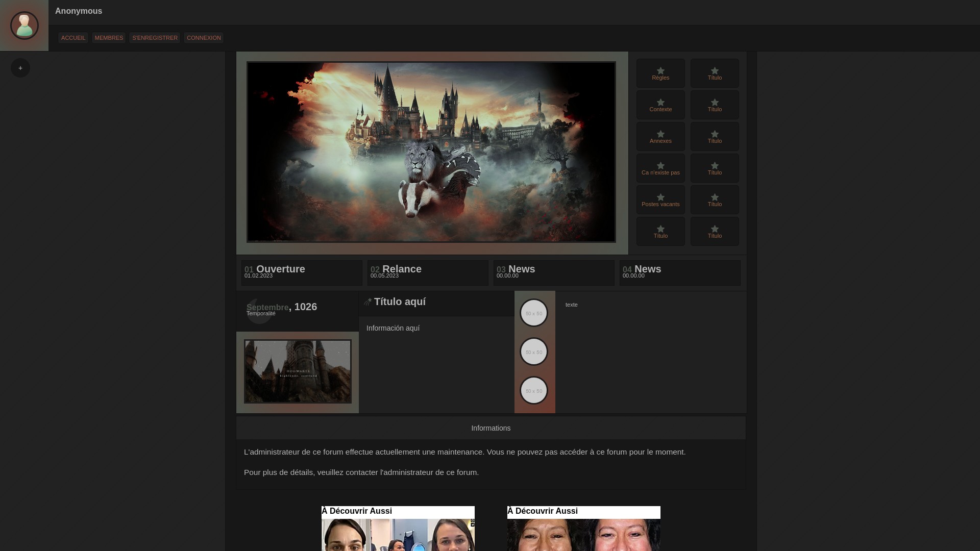980x551 pixels.
Task: Click the Título tile beside Ca n'existe pas
Action: coord(715,168)
